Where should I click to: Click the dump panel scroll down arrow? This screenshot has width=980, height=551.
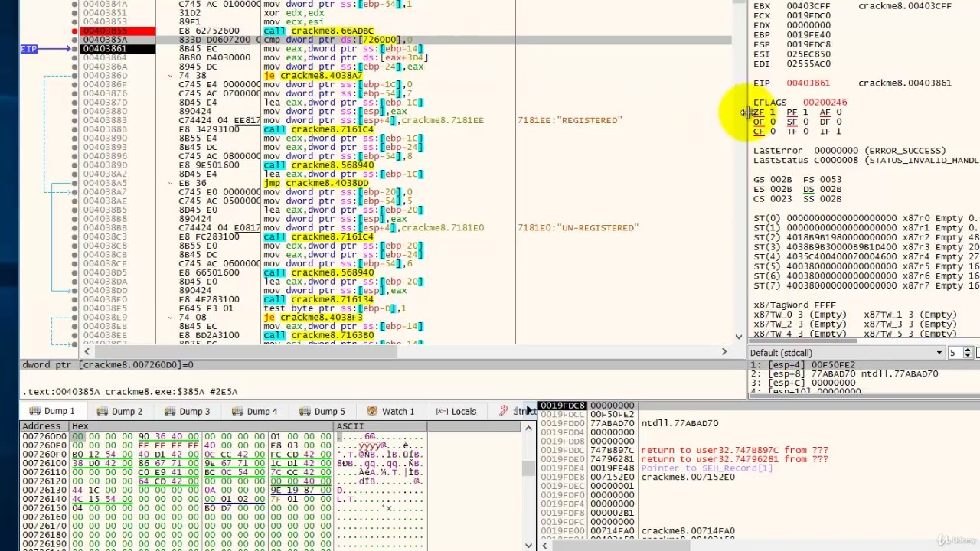pos(528,545)
